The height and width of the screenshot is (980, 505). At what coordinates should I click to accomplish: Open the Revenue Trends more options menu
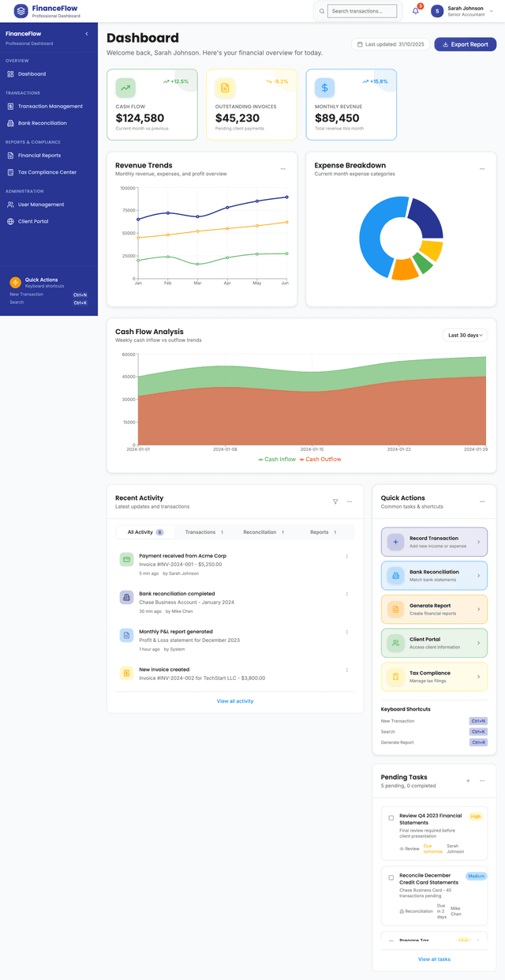click(283, 169)
